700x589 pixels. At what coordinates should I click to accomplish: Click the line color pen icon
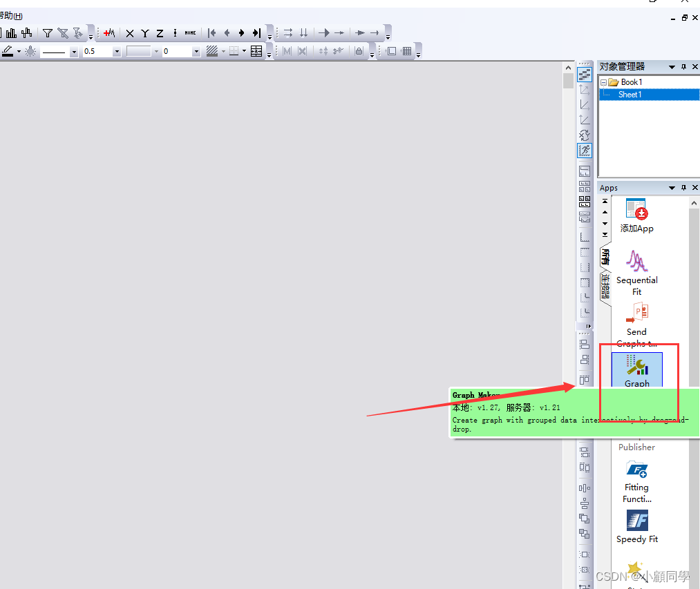click(x=8, y=51)
